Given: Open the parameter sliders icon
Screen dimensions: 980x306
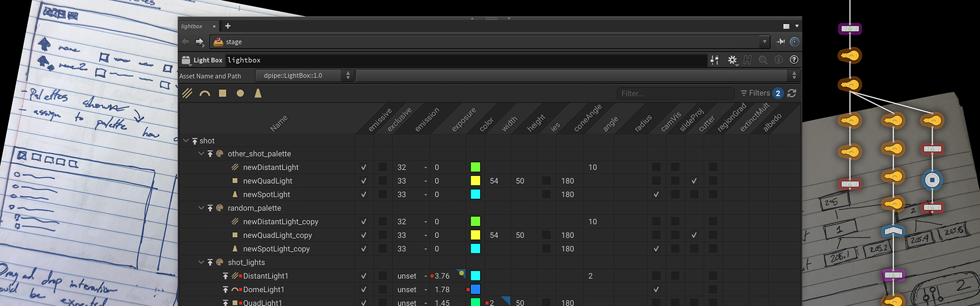Looking at the screenshot, I should 715,60.
